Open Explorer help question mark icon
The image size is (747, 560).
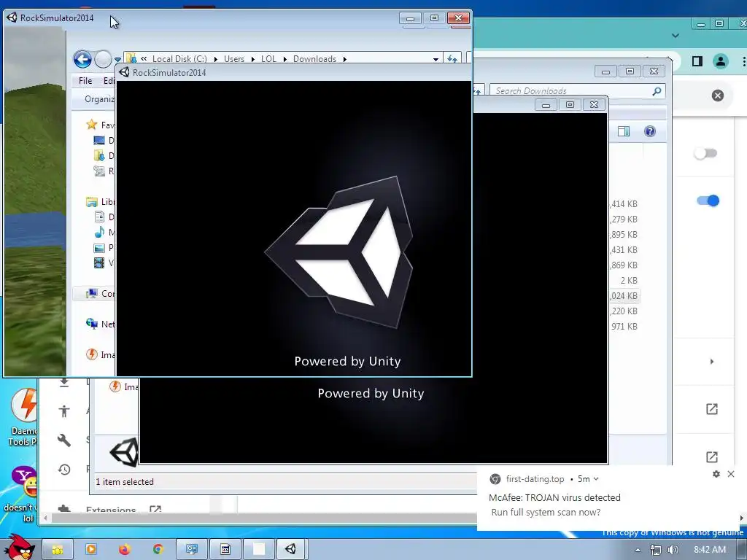coord(650,131)
